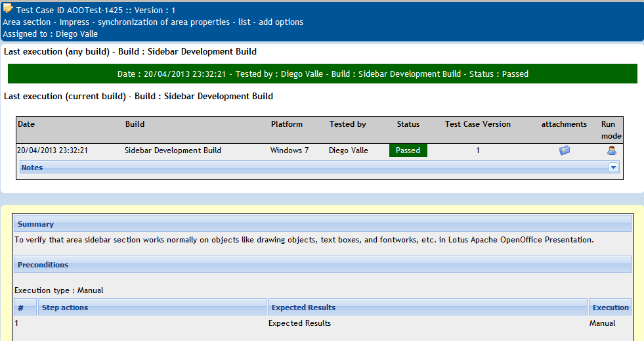This screenshot has height=341, width=644.
Task: Click the Build column header
Action: 135,124
